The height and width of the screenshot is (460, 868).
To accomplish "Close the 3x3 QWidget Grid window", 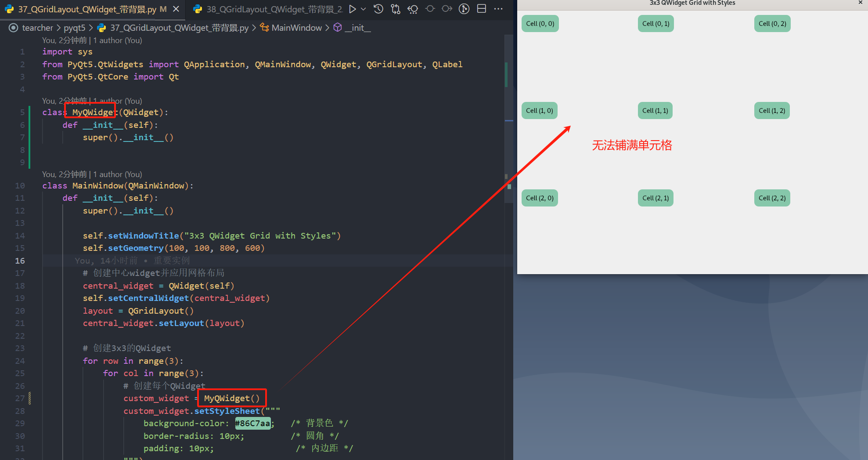I will coord(861,3).
